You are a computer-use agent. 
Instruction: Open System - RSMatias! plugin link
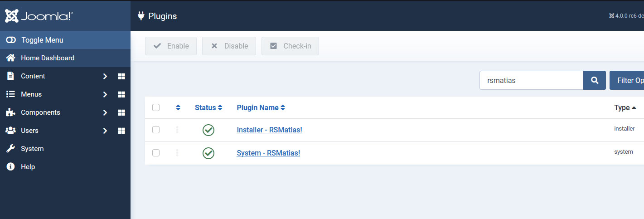268,153
